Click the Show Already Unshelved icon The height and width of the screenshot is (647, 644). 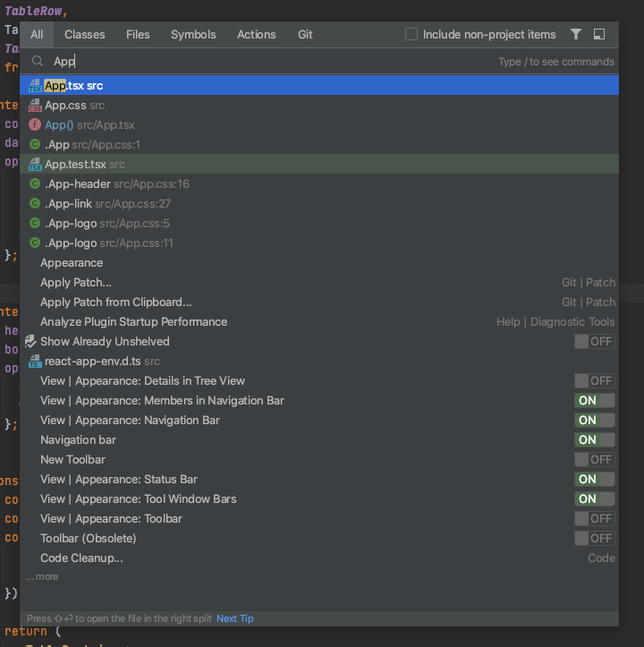pyautogui.click(x=32, y=342)
